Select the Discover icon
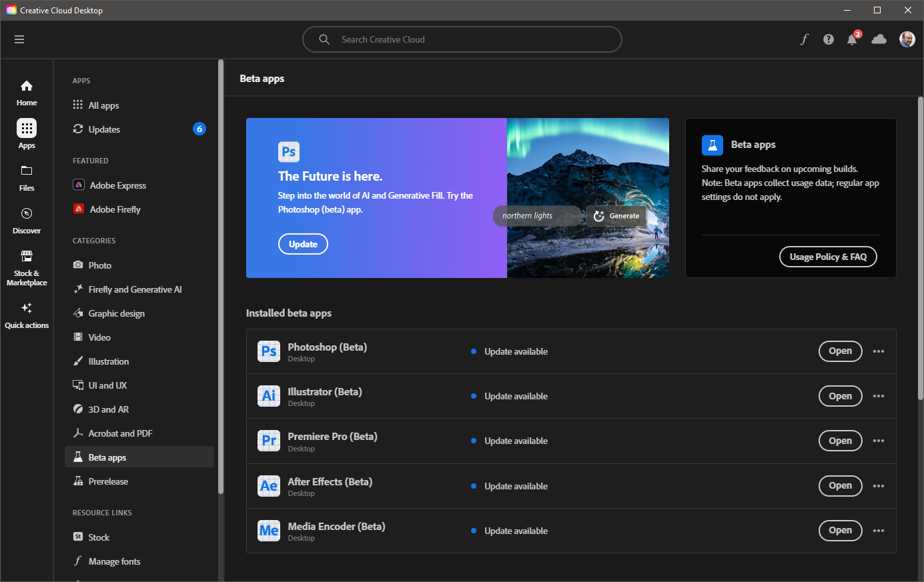 click(26, 219)
